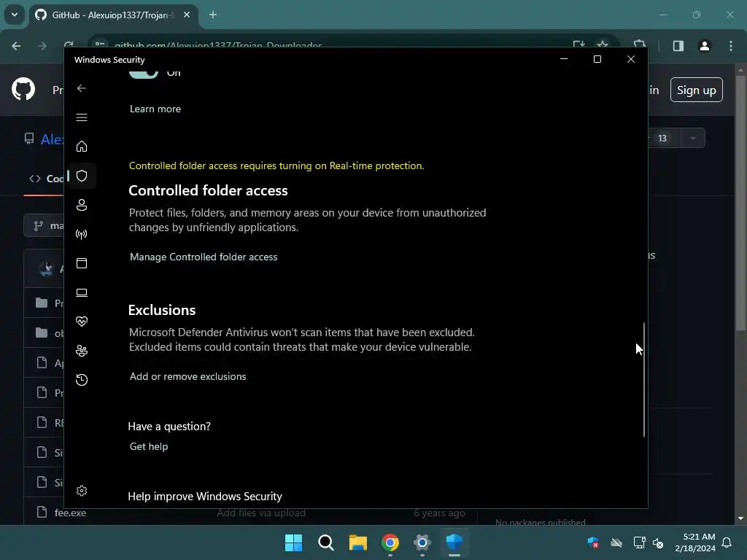Open Firewall & network protection icon
Image resolution: width=747 pixels, height=560 pixels.
point(82,234)
